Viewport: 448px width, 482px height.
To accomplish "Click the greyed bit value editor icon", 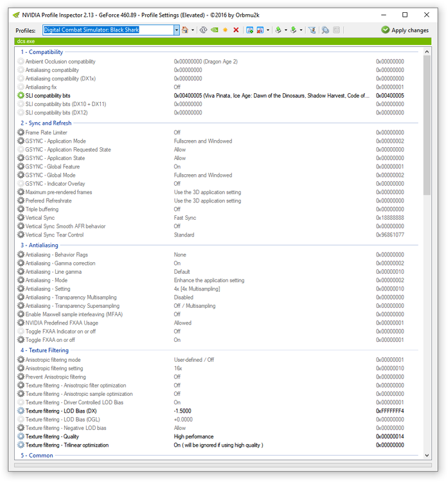I will pyautogui.click(x=337, y=30).
